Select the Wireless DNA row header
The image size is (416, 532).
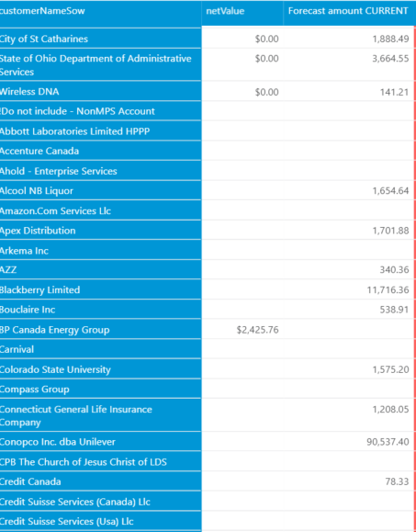pyautogui.click(x=100, y=91)
